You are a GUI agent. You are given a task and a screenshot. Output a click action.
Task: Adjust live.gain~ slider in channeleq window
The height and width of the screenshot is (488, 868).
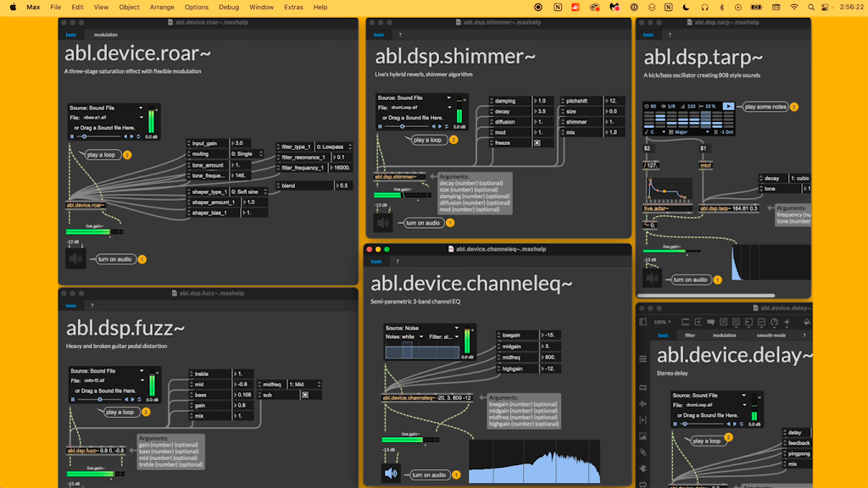[410, 440]
